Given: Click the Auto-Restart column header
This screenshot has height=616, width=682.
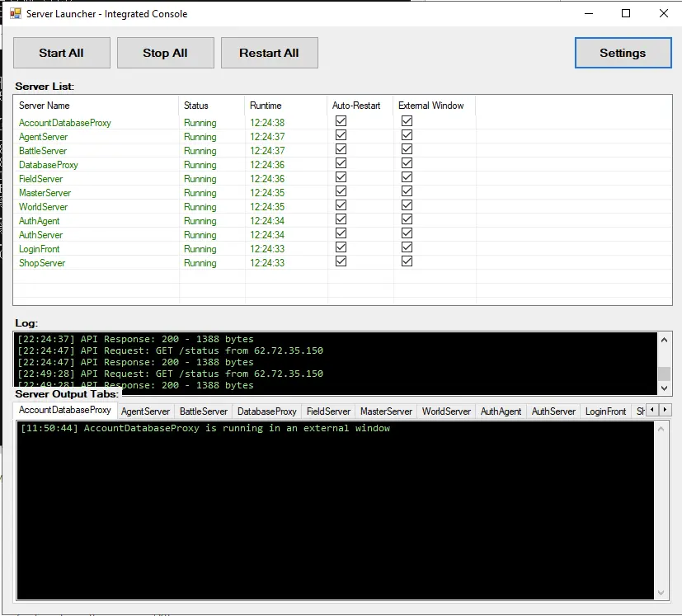Looking at the screenshot, I should tap(360, 106).
